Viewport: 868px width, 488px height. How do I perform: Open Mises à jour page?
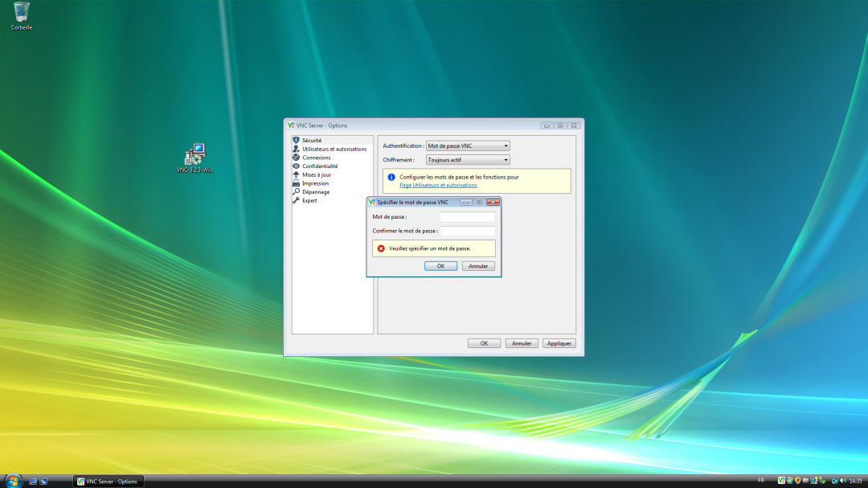point(316,174)
